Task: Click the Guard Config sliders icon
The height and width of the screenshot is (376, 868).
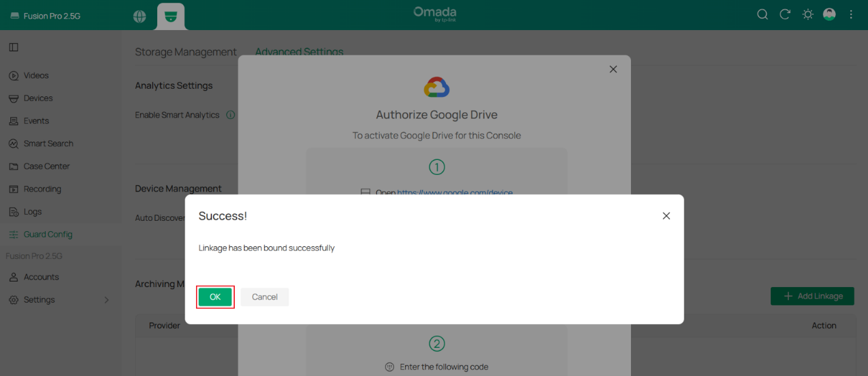Action: pyautogui.click(x=14, y=234)
